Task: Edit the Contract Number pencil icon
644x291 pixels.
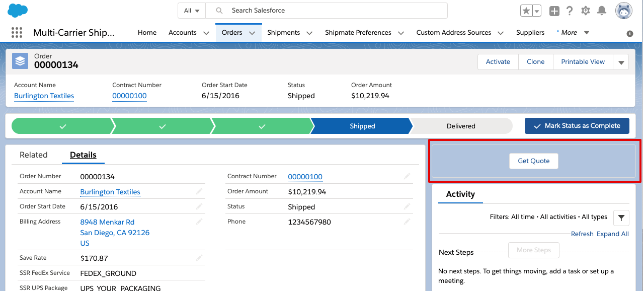Action: [x=407, y=176]
